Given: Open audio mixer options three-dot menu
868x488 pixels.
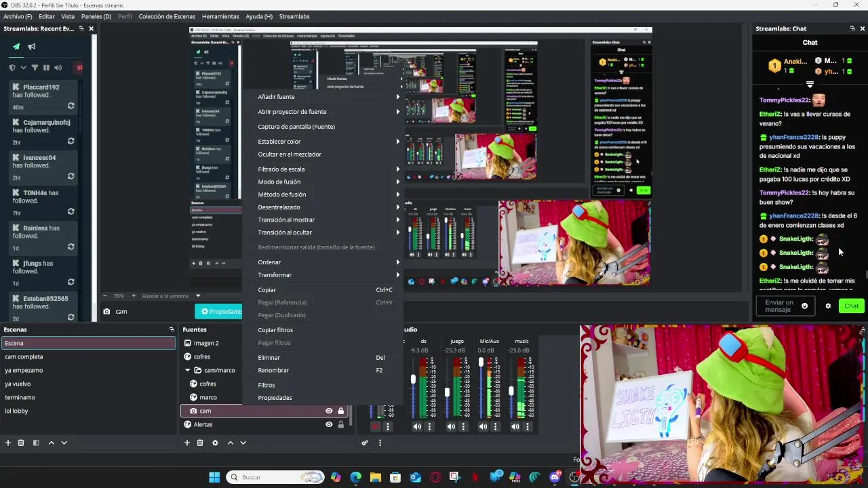Looking at the screenshot, I should point(380,443).
